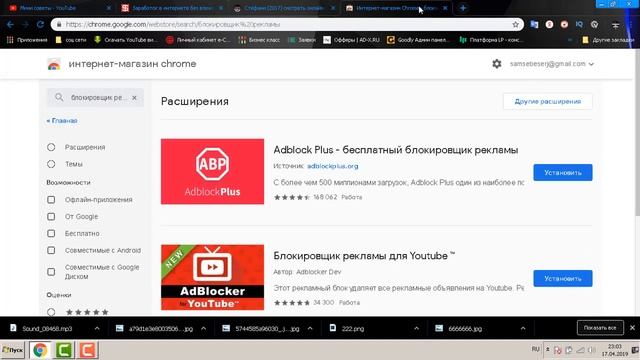This screenshot has width=640, height=360.
Task: Reload the page with the refresh icon
Action: tap(40, 24)
